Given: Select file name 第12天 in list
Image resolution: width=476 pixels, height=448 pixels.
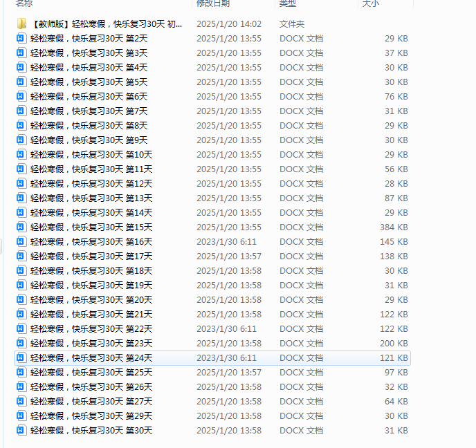Looking at the screenshot, I should [x=91, y=184].
